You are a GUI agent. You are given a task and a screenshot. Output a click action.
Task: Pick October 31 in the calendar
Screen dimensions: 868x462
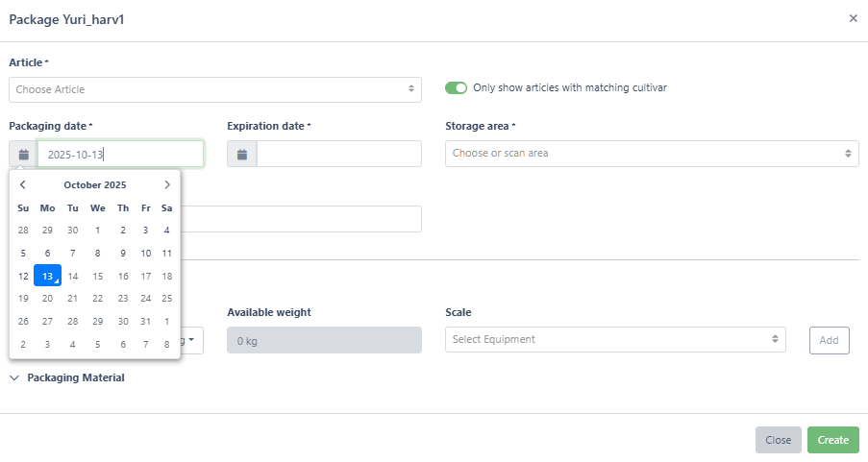tap(145, 322)
